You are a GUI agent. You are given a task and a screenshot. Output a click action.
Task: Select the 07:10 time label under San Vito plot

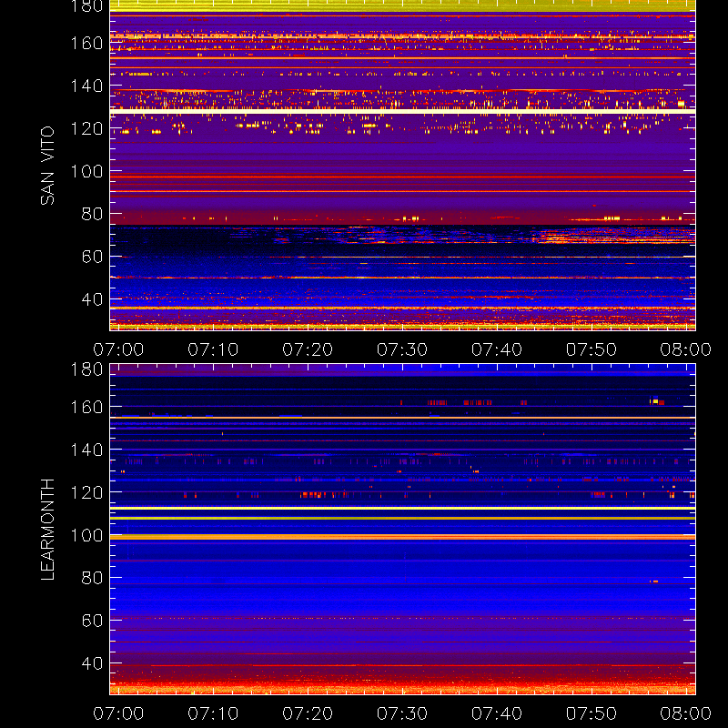point(213,349)
